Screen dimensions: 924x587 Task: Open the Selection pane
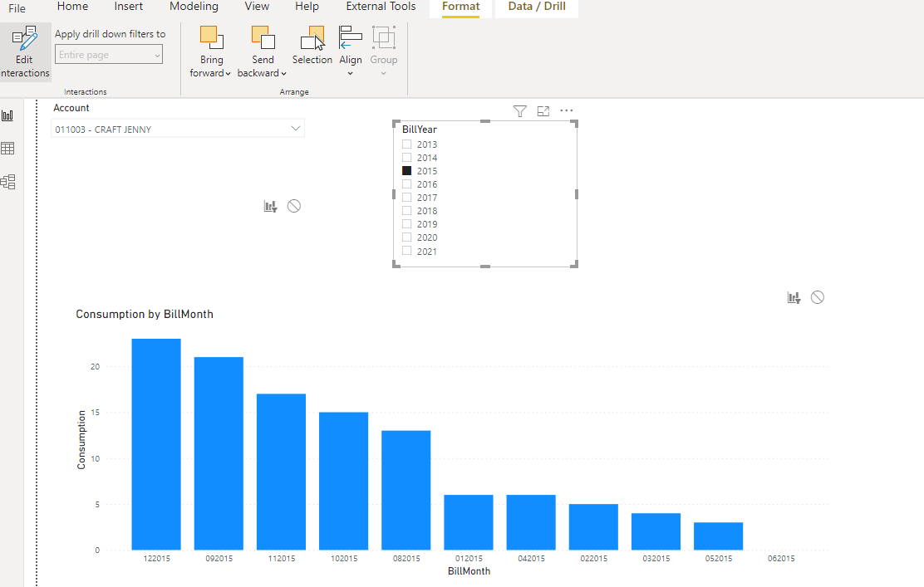312,45
